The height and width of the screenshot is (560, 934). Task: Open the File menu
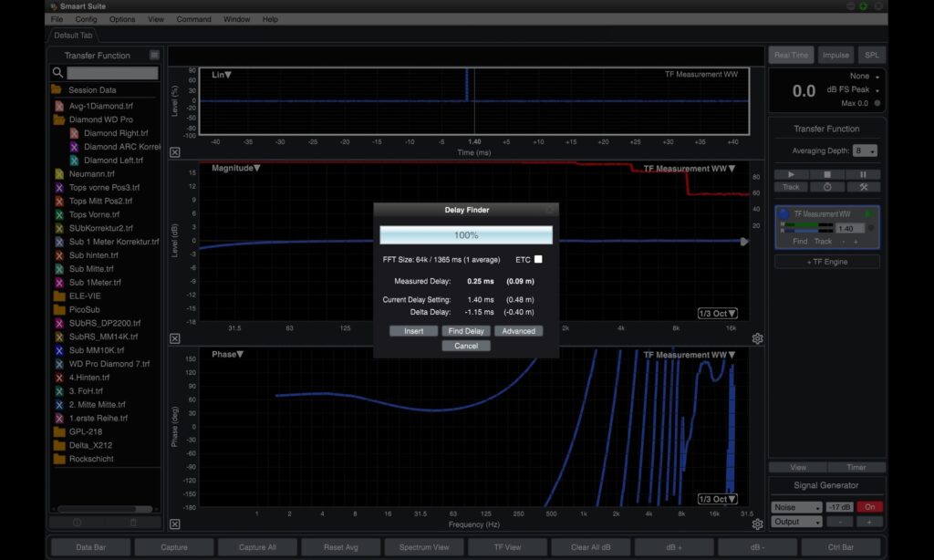[x=57, y=19]
